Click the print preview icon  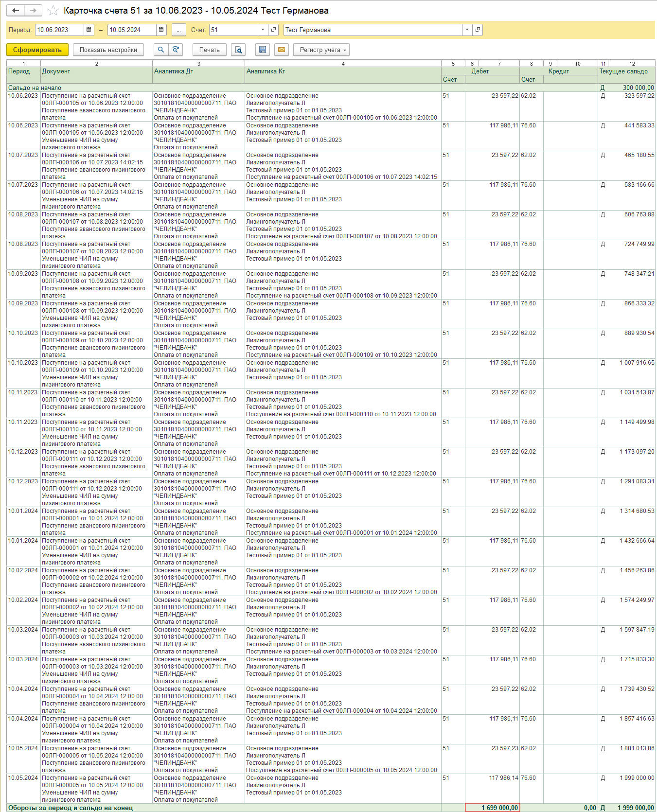238,50
